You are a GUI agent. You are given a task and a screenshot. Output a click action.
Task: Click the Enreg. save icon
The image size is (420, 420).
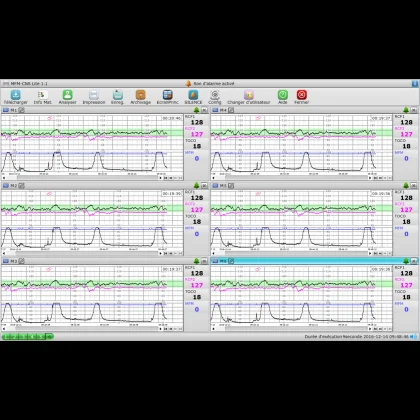click(117, 95)
